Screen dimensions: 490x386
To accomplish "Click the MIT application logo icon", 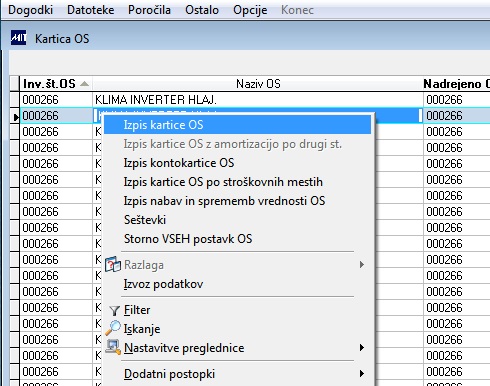I will pyautogui.click(x=18, y=38).
